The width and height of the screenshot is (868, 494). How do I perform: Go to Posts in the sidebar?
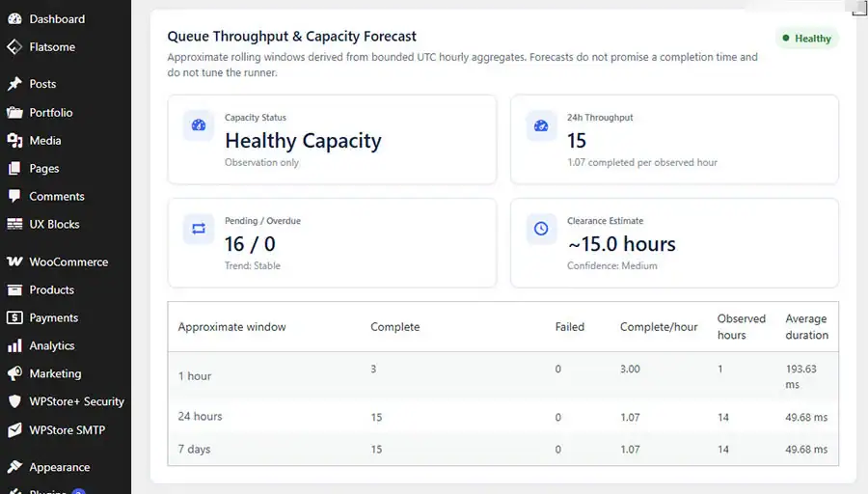[x=42, y=84]
